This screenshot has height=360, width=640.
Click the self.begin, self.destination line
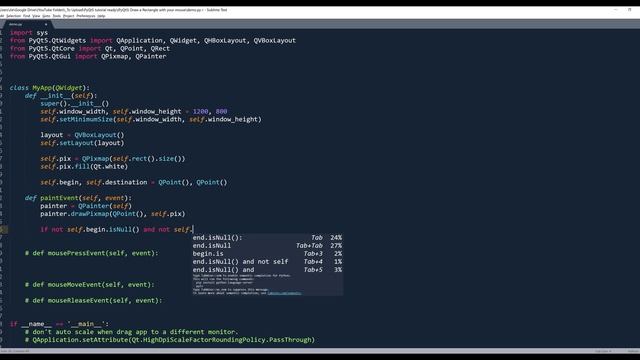pos(133,182)
